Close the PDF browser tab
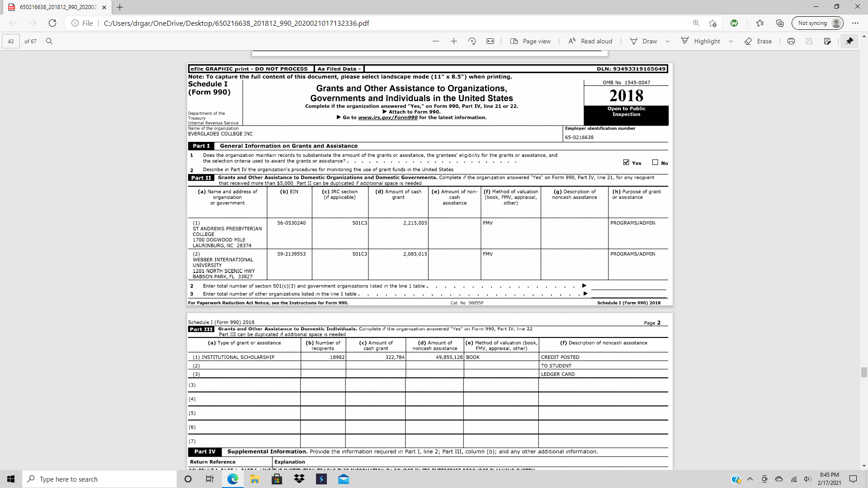The width and height of the screenshot is (868, 488). 104,7
